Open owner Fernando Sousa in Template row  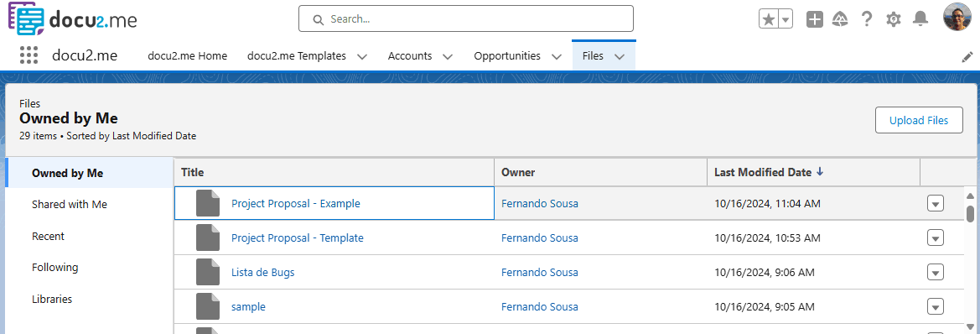(x=539, y=237)
